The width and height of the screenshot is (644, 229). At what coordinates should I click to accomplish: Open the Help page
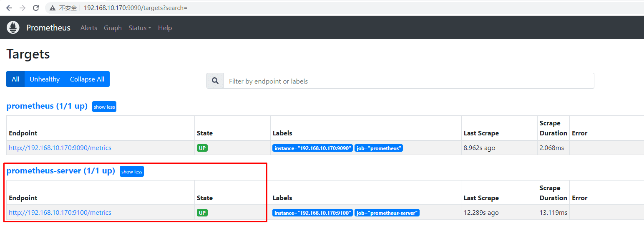(x=165, y=28)
